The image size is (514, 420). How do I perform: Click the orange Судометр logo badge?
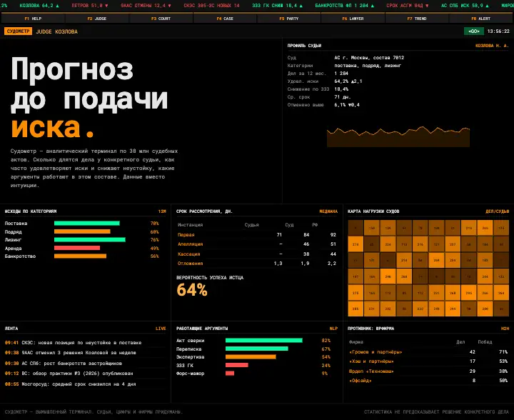[x=18, y=31]
